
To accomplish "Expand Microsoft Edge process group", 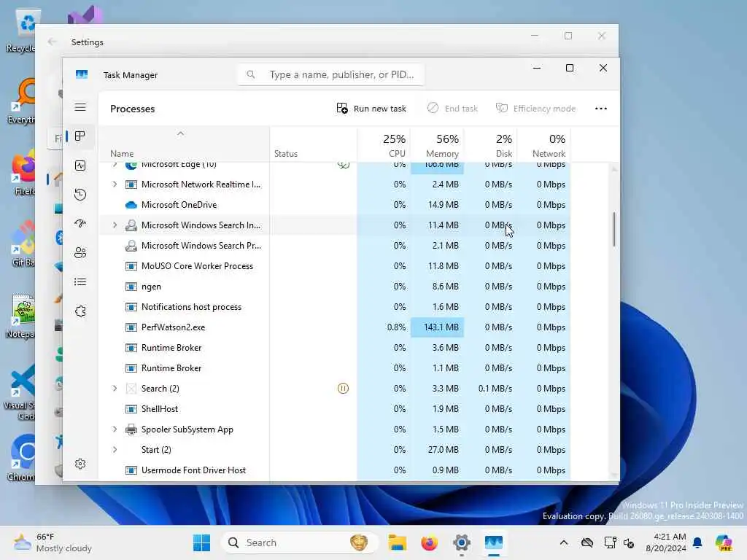I will pyautogui.click(x=115, y=165).
